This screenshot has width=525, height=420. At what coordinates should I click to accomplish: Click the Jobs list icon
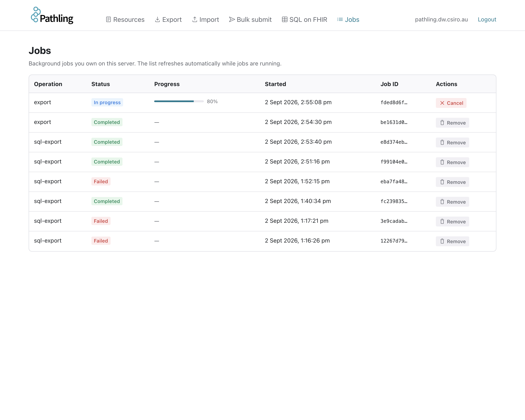pos(340,20)
